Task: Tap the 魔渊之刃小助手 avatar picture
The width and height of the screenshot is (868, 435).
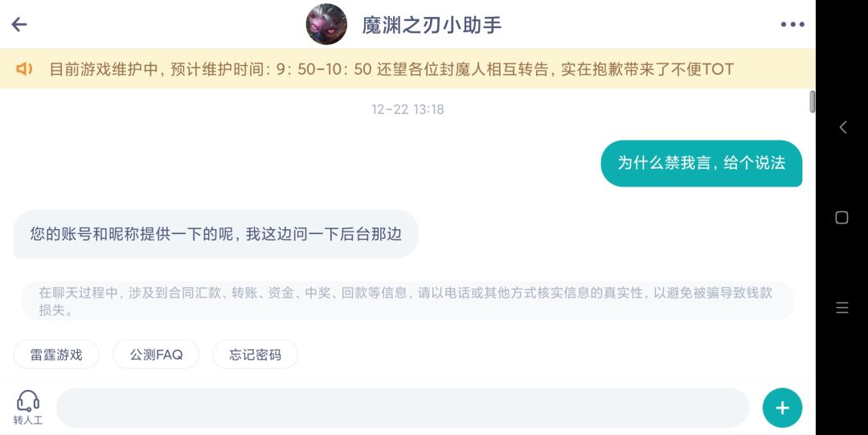Action: 326,24
